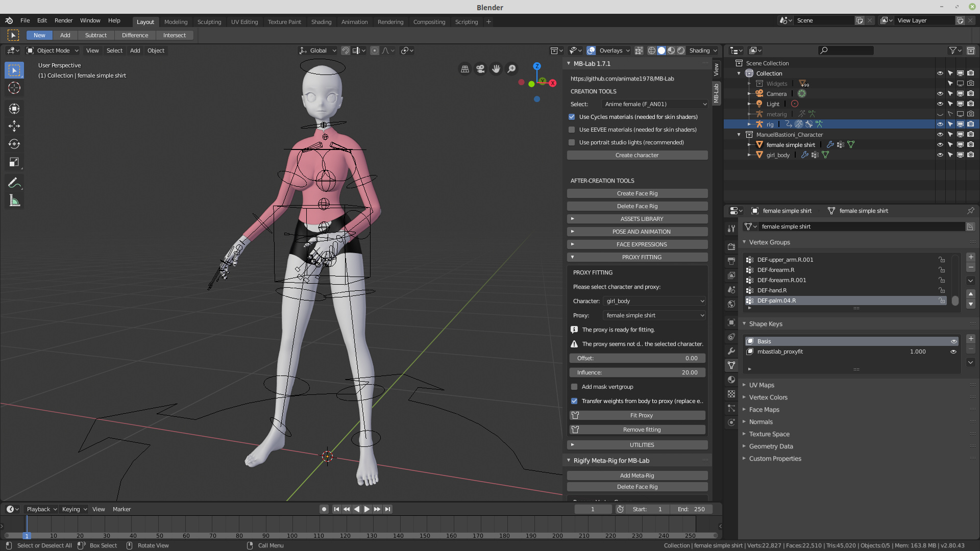Adjust mbastlab_proxyfit value slider
Screen dimensions: 980x551
tap(917, 352)
